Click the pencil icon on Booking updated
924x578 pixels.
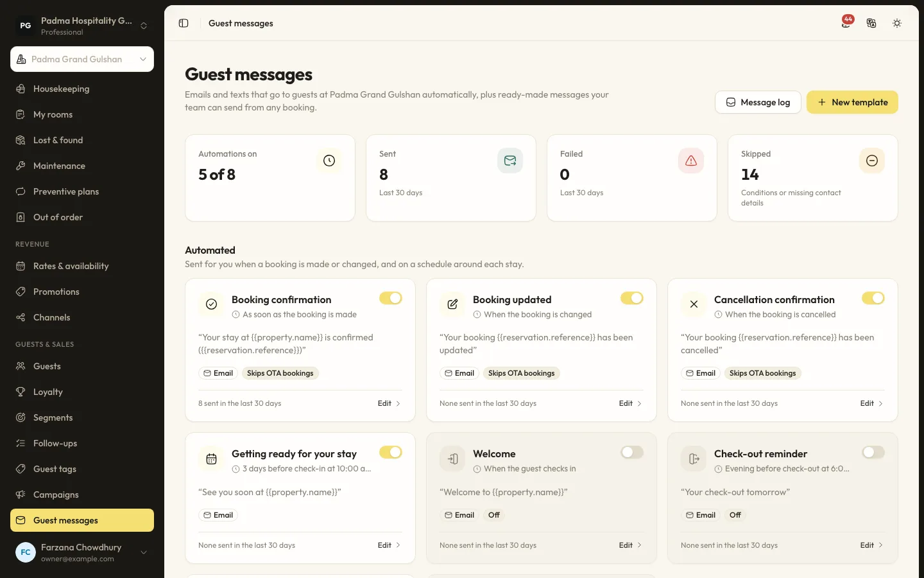(x=452, y=304)
